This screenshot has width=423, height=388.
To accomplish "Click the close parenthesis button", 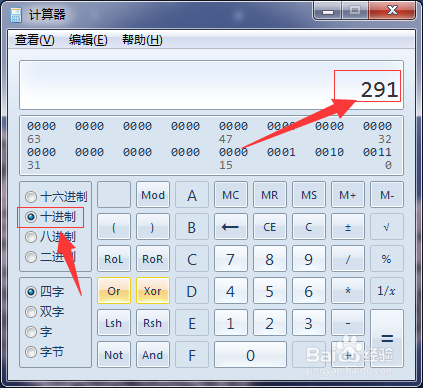I will point(153,227).
